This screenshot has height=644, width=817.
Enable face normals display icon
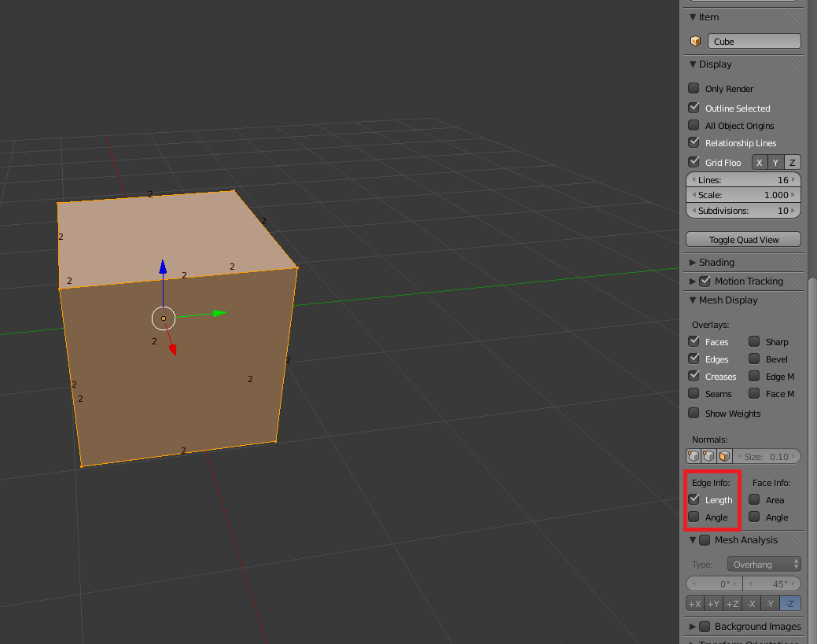(724, 456)
